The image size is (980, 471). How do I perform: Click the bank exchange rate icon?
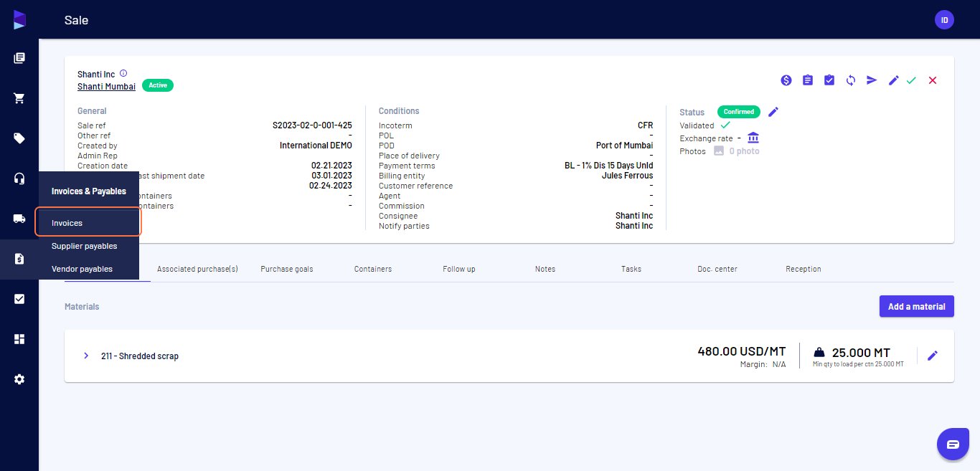pos(753,138)
